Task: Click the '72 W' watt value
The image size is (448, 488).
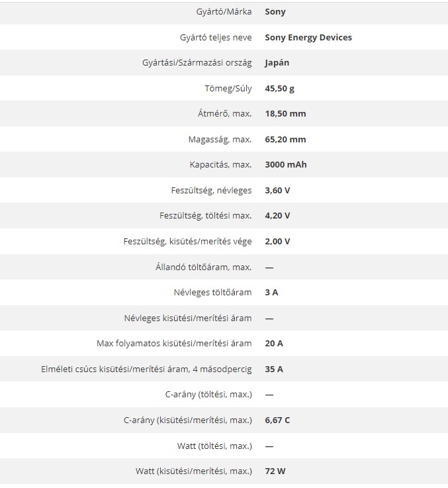Action: (x=275, y=471)
